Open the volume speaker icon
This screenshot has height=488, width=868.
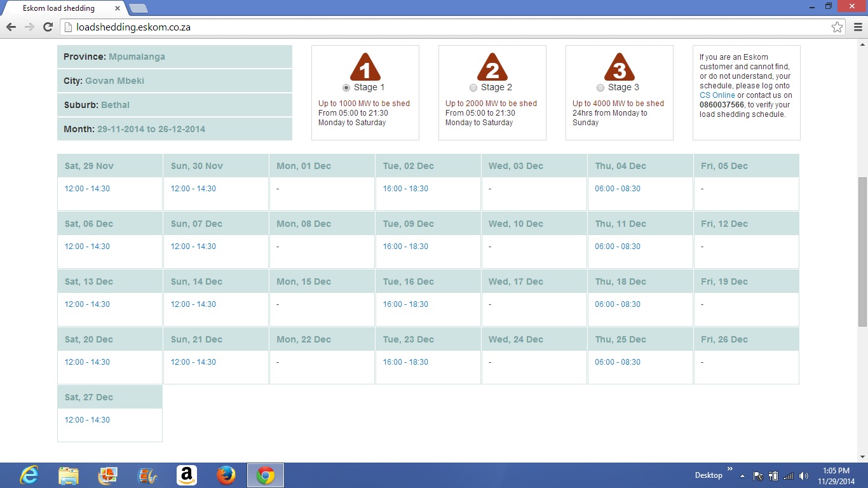pos(804,476)
